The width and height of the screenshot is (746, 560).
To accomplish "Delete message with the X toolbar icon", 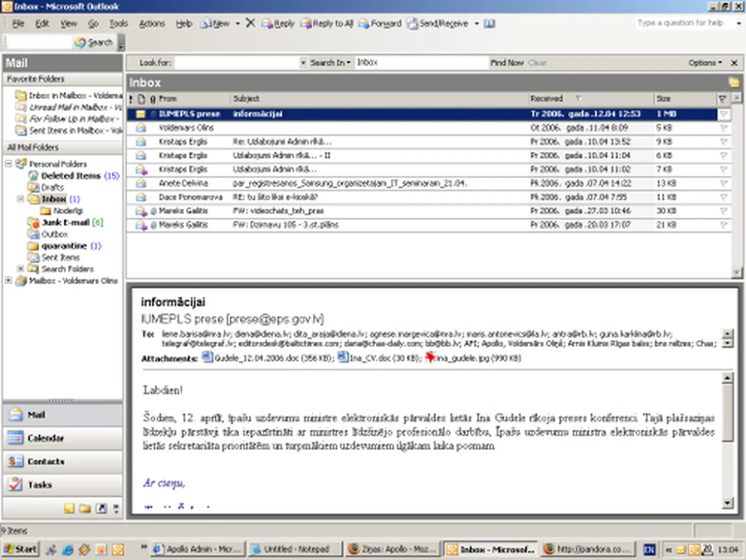I will (250, 23).
